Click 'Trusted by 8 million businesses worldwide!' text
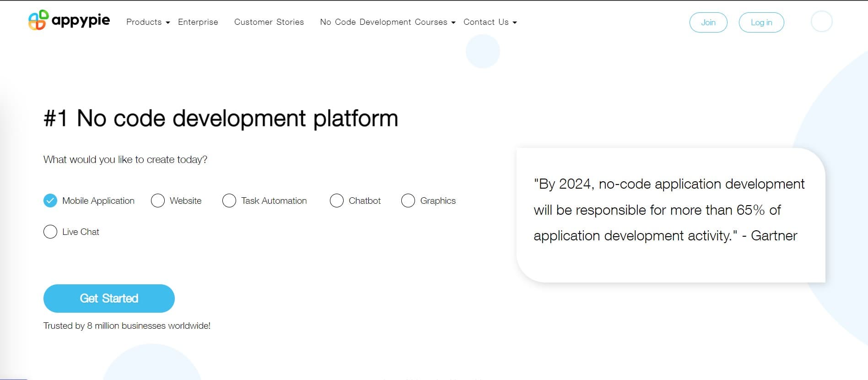This screenshot has height=380, width=868. (x=127, y=326)
